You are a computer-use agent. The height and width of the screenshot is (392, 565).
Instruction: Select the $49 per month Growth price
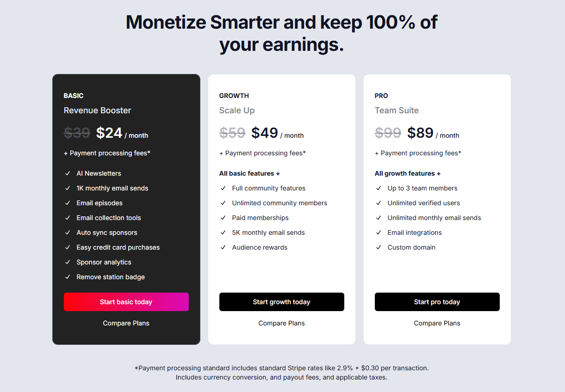[278, 133]
